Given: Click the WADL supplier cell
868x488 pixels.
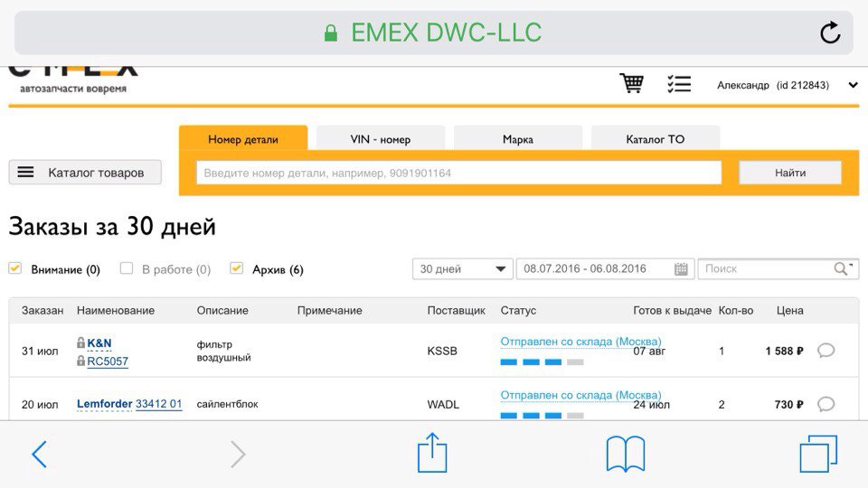Looking at the screenshot, I should pyautogui.click(x=443, y=405).
